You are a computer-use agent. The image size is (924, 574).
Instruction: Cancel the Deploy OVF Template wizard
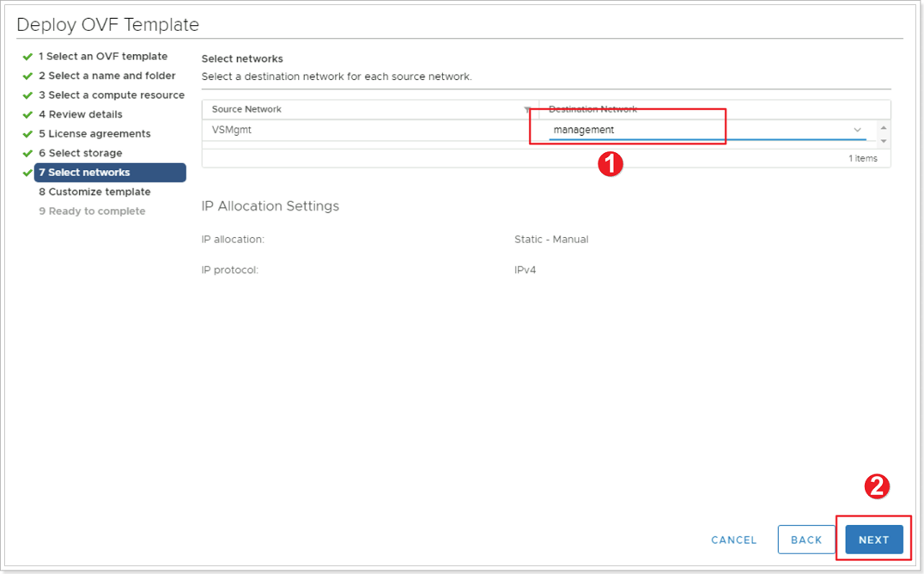[x=733, y=540]
